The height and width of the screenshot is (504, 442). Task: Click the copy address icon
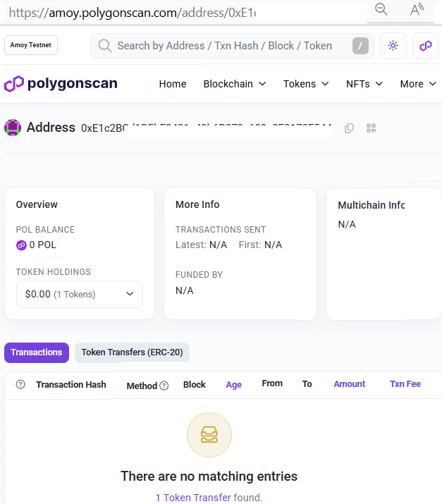(349, 128)
